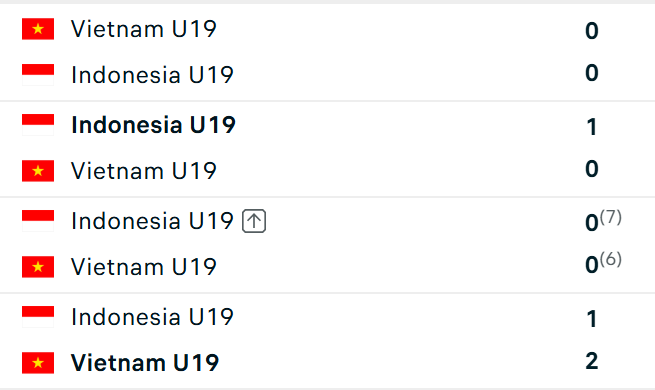This screenshot has height=390, width=655.
Task: Open Indonesia U19 team in first match
Action: [152, 75]
